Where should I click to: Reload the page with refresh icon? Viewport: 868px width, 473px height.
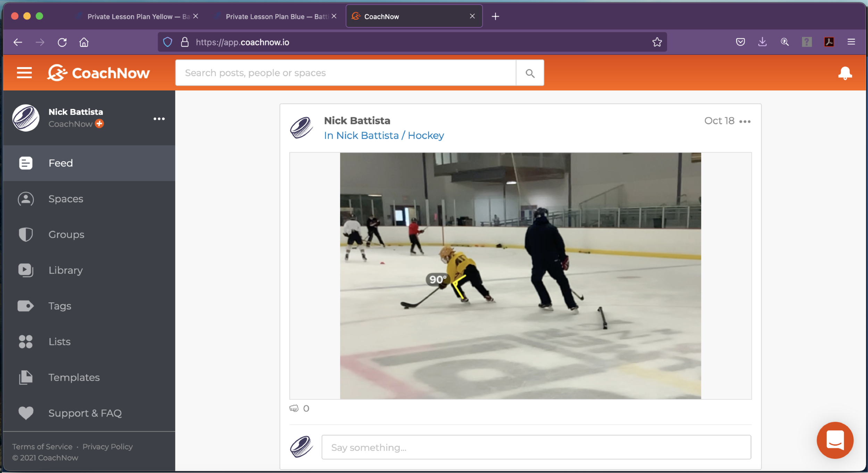tap(62, 42)
